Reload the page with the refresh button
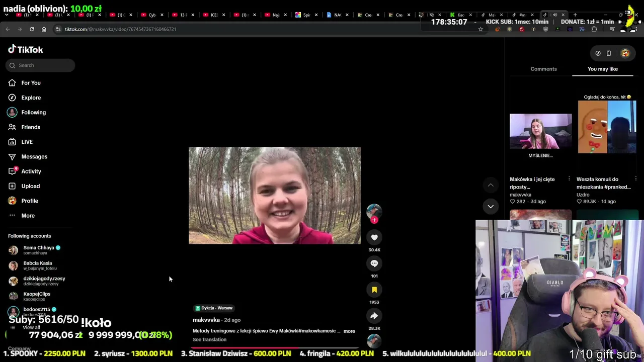Viewport: 644px width, 362px height. pyautogui.click(x=32, y=29)
